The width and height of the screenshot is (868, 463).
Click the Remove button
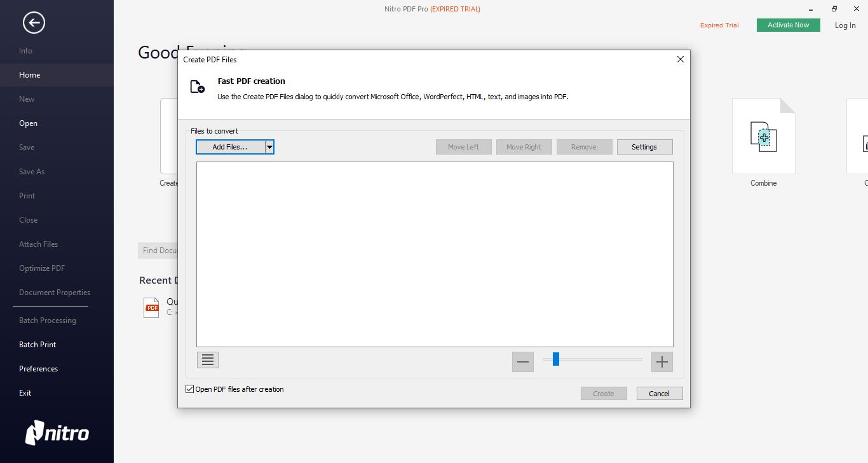[x=584, y=147]
